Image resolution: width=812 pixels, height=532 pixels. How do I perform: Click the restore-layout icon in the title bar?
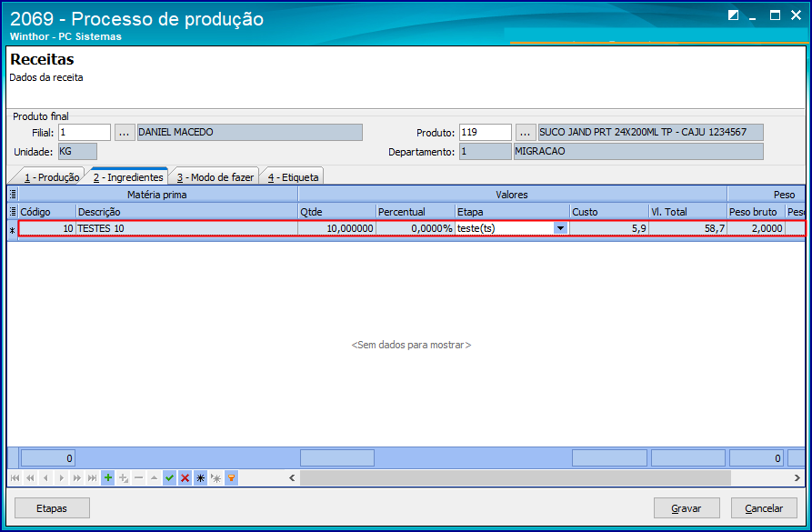(733, 15)
